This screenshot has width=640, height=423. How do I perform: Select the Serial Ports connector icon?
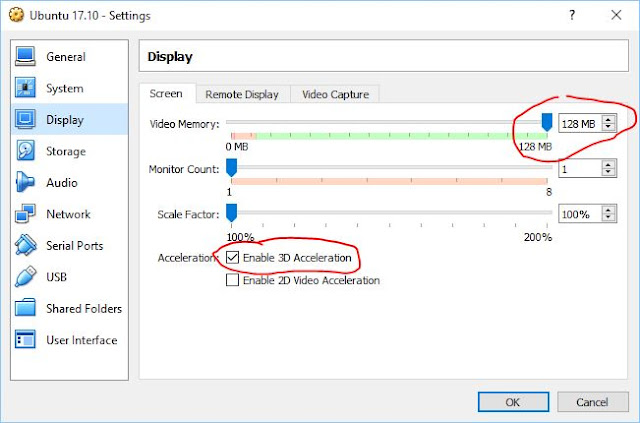pos(25,245)
